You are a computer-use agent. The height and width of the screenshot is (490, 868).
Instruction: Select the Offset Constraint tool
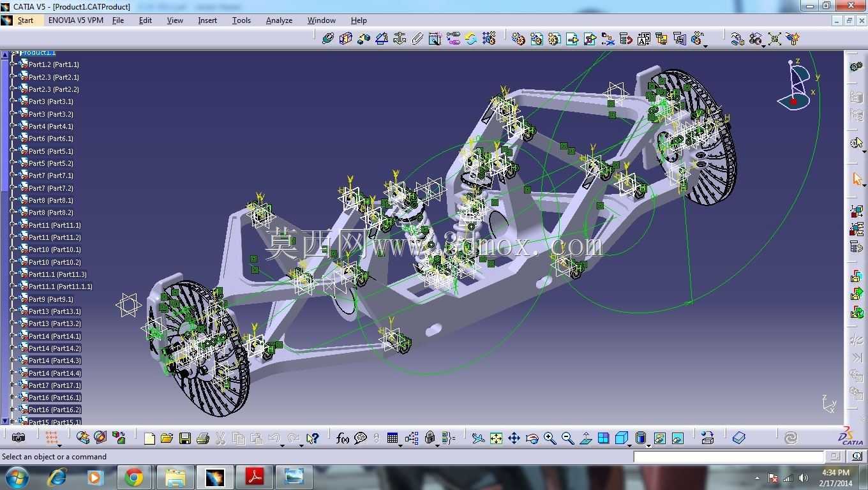coord(364,39)
